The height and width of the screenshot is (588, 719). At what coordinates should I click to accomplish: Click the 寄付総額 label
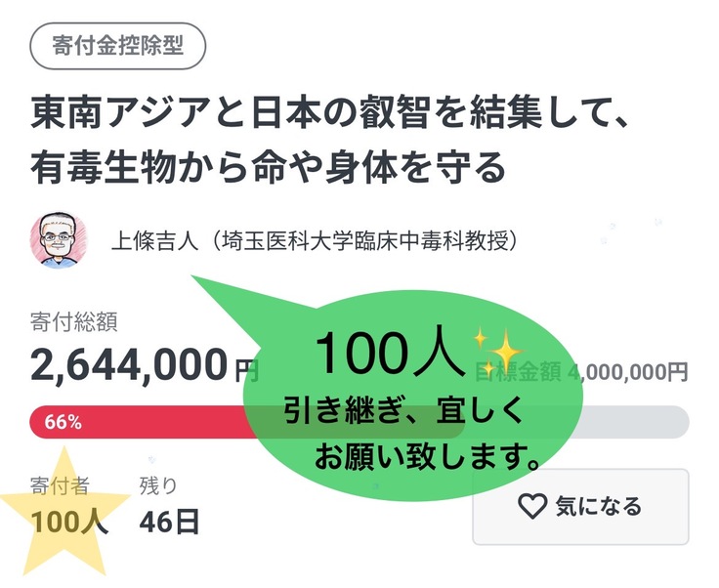(x=74, y=320)
